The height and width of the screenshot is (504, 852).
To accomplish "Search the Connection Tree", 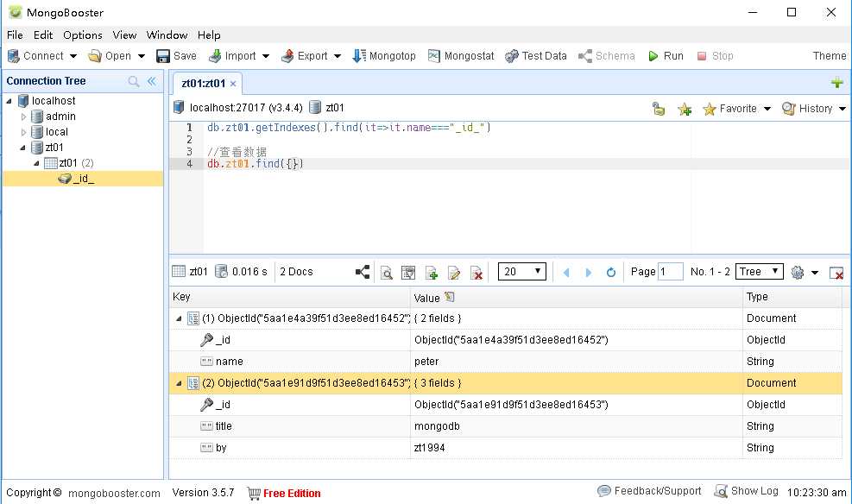I will pyautogui.click(x=134, y=81).
